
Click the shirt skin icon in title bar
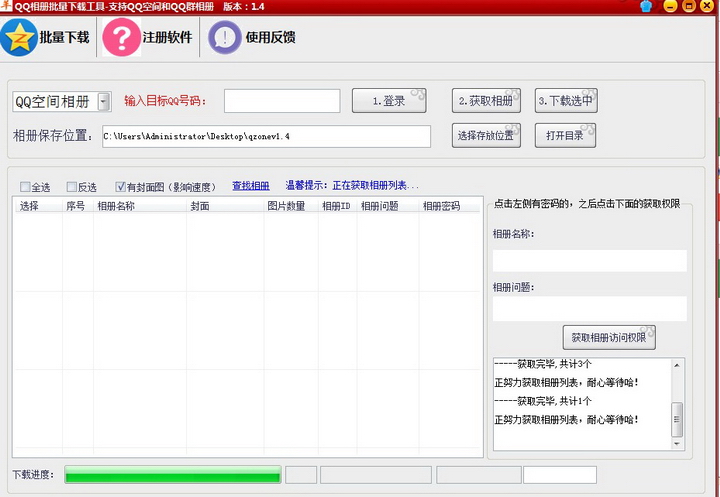[x=646, y=6]
